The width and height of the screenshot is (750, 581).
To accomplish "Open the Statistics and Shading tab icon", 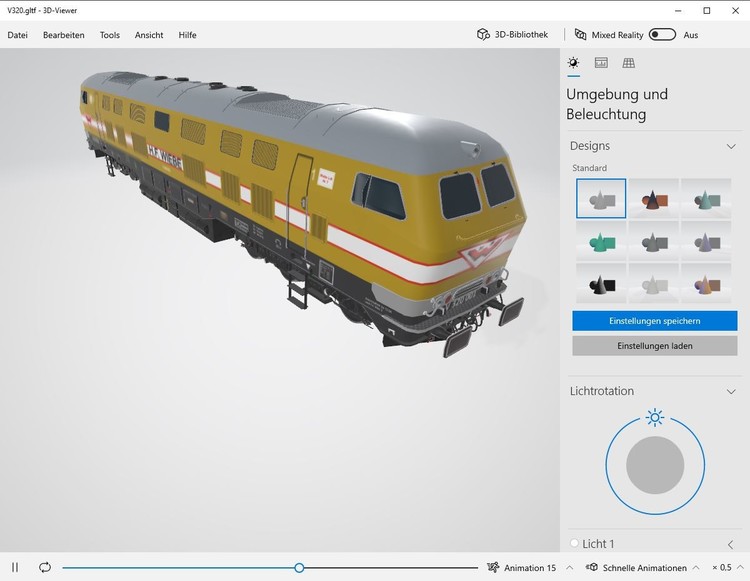I will point(601,63).
